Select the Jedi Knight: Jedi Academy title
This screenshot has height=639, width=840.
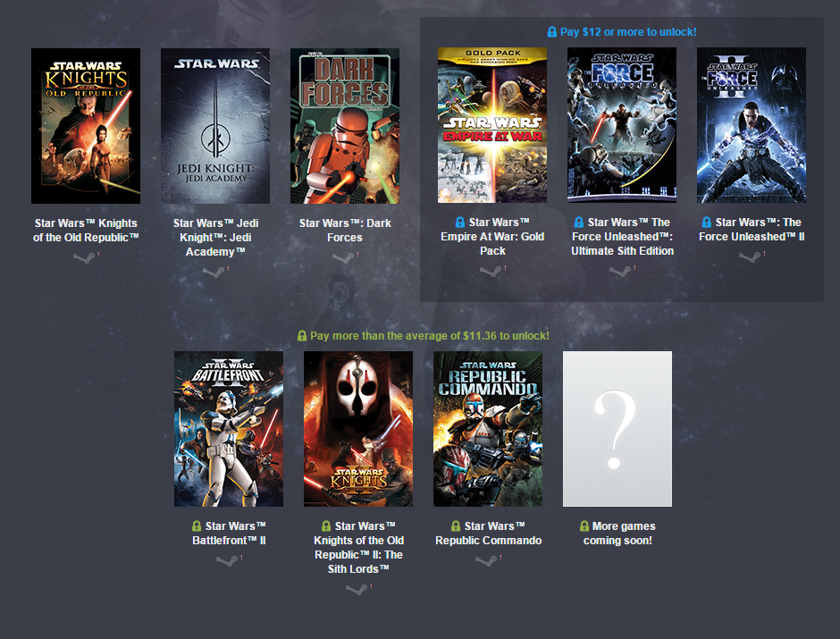coord(215,238)
